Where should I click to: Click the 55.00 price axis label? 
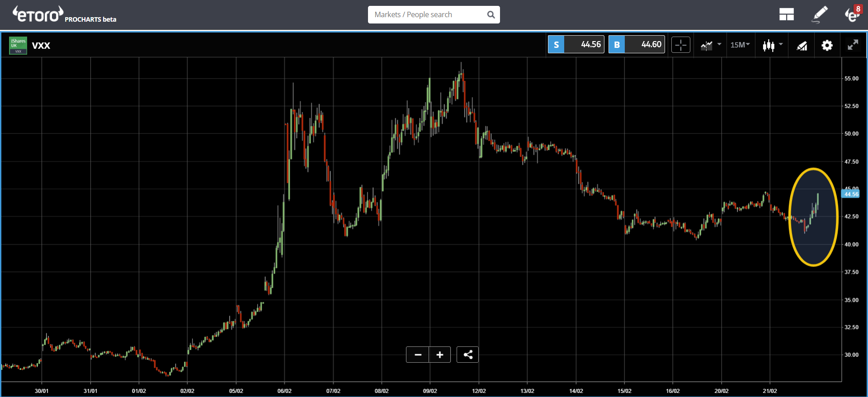click(851, 79)
